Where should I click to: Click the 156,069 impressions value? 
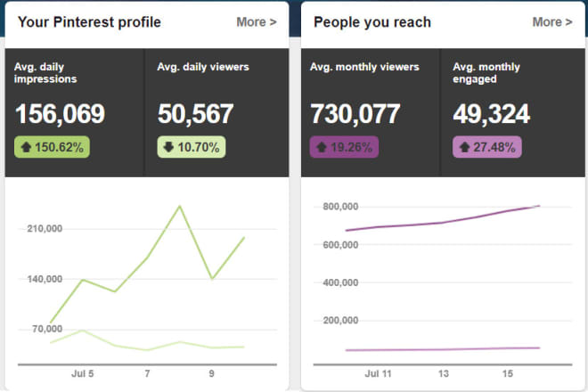[x=60, y=114]
